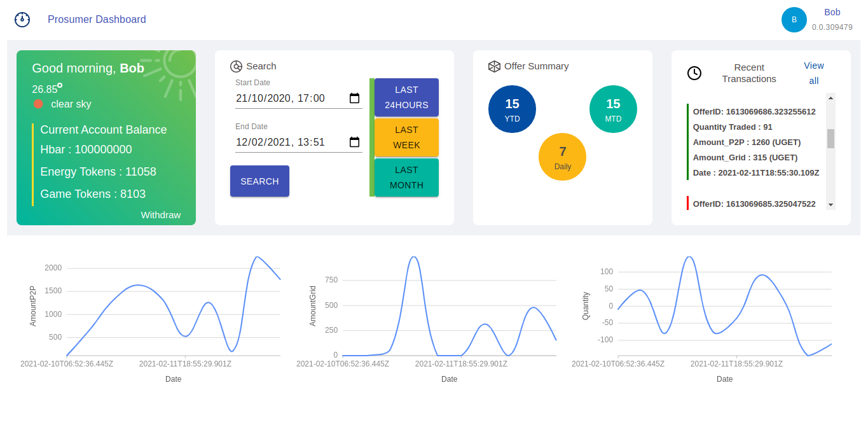
Task: Click the Good morning, Bob greeting
Action: pos(88,68)
